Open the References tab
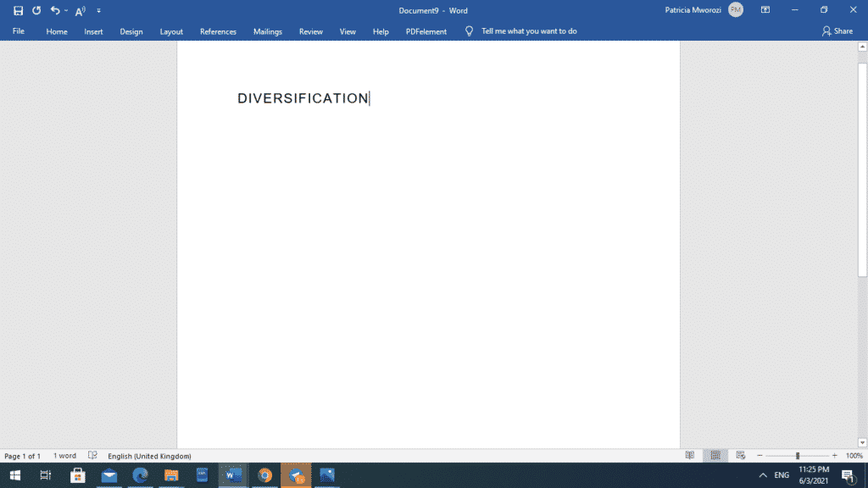The image size is (868, 488). (218, 31)
